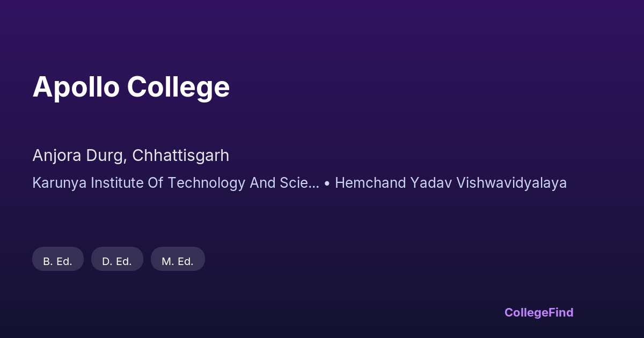Image resolution: width=644 pixels, height=338 pixels.
Task: Click the word Vishwavidyalaya in affiliation line
Action: (511, 183)
